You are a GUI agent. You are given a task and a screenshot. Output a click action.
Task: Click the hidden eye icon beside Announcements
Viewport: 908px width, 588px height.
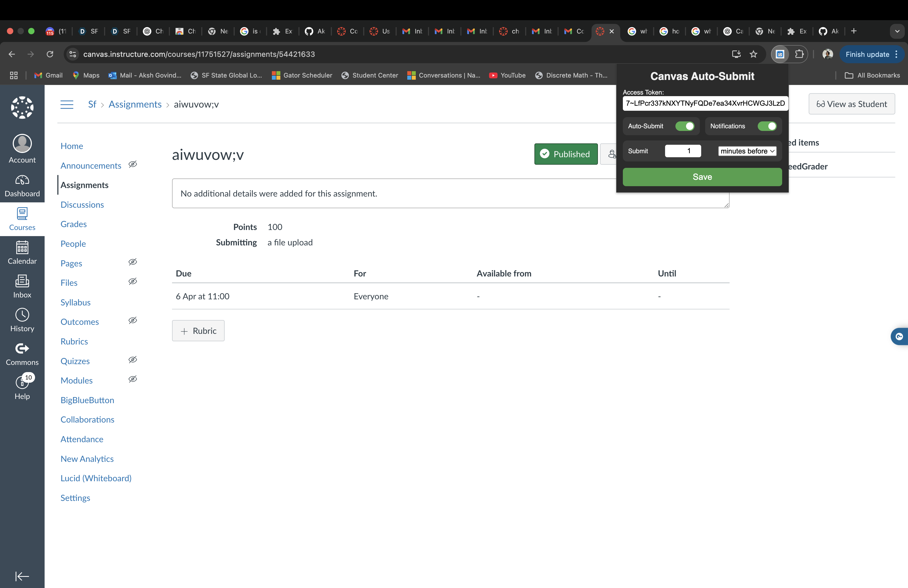pos(132,164)
